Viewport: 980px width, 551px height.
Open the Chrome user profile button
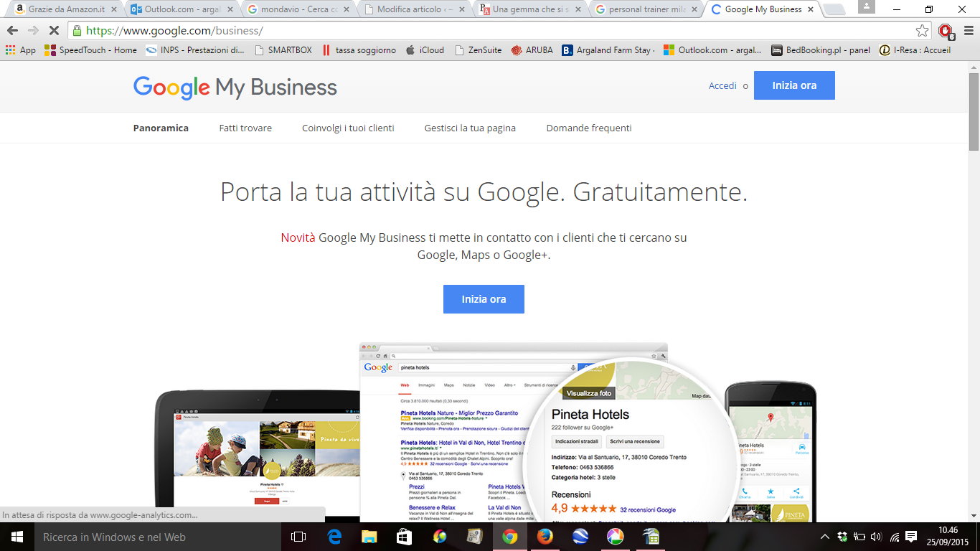click(x=867, y=6)
